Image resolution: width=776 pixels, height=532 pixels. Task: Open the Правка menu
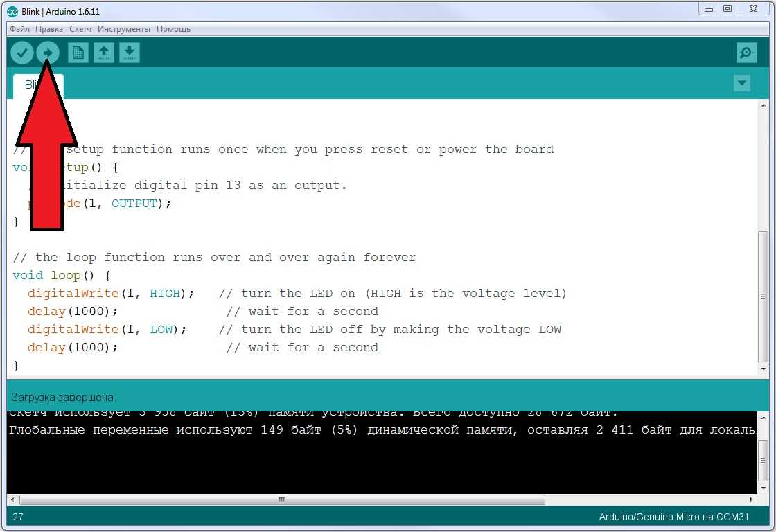49,29
